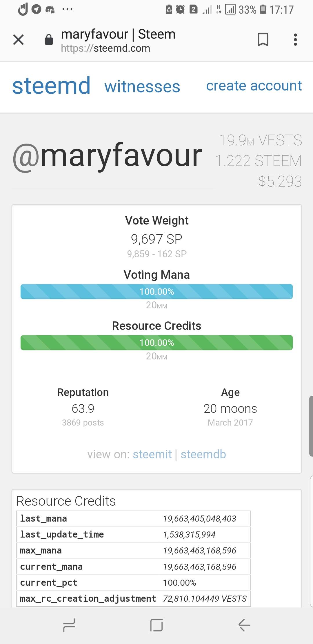Bookmark this page with the bookmark icon
Screen dimensions: 313x644
coord(263,40)
